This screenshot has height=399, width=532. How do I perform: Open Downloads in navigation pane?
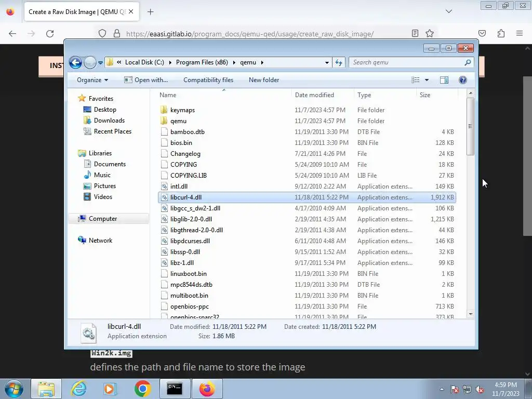coord(109,121)
